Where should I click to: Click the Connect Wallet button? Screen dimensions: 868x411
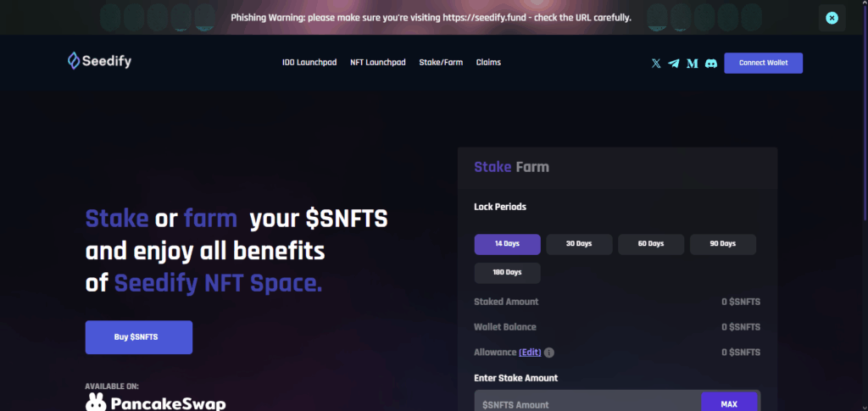[x=764, y=63]
